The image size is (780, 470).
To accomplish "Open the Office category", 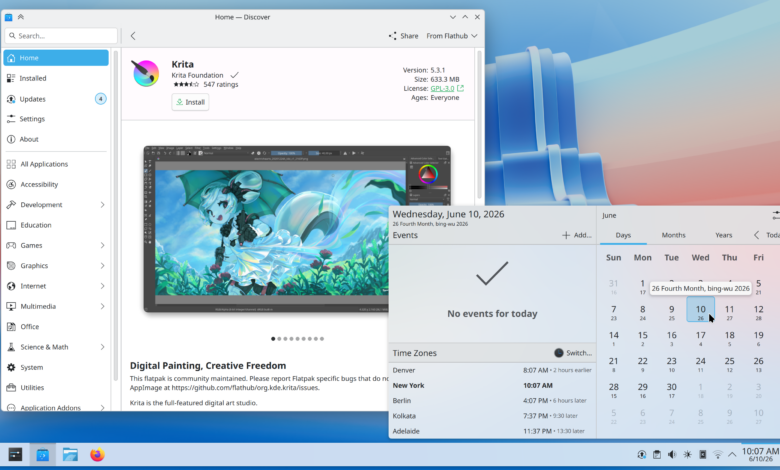I will click(56, 327).
